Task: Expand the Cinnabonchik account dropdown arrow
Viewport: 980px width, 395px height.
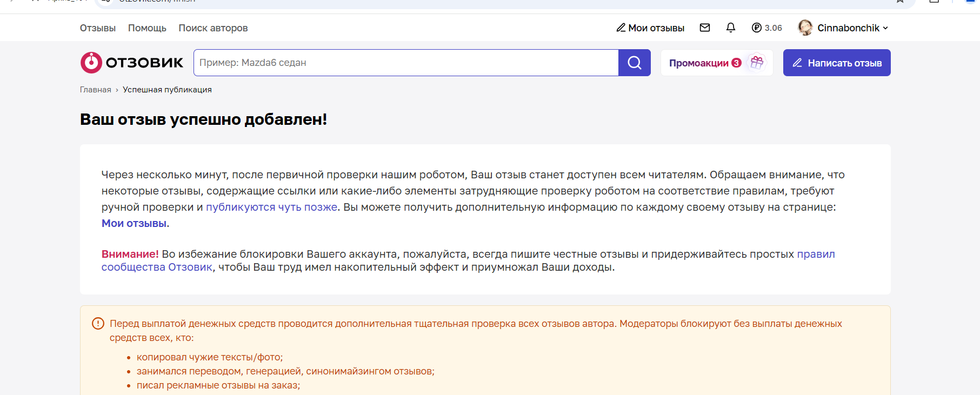Action: click(x=885, y=28)
